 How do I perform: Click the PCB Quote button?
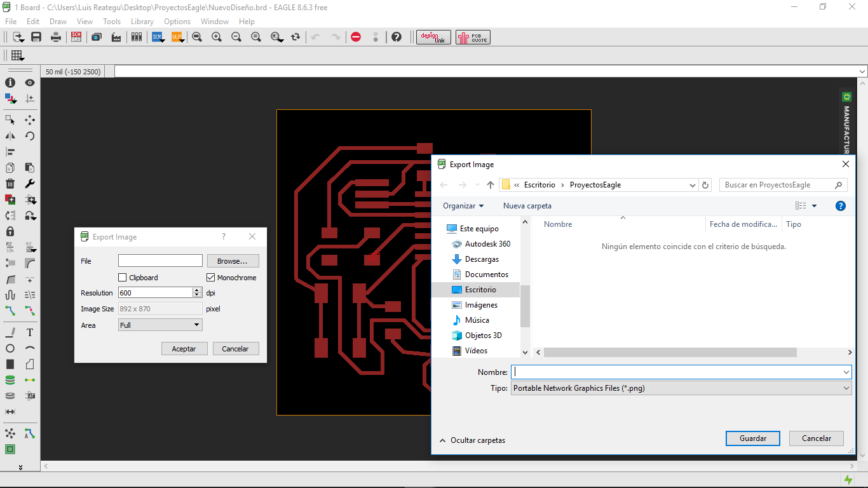tap(473, 37)
